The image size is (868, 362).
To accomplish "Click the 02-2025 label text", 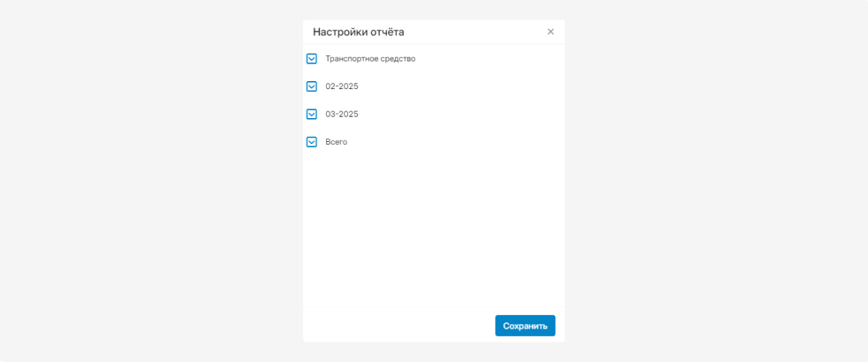I will (x=342, y=86).
